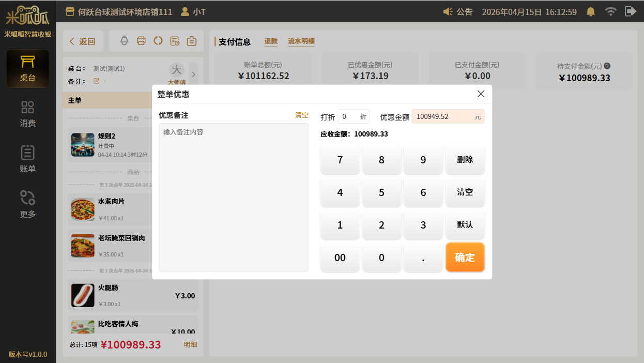This screenshot has width=644, height=363.
Task: Click the 输入备注内容 remark text area
Action: (x=233, y=196)
